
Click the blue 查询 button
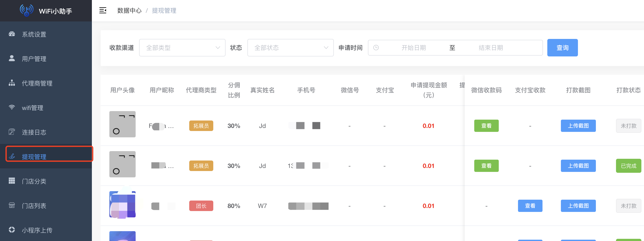point(562,47)
